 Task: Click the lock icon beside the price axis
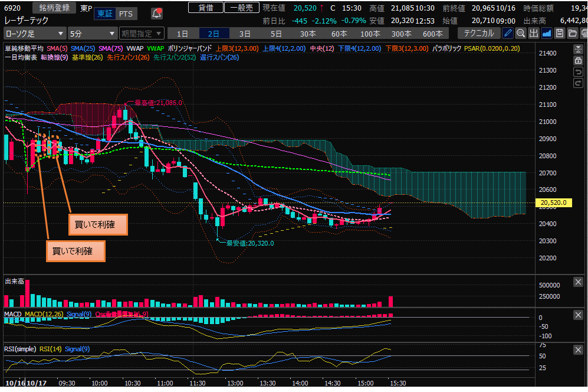click(579, 61)
